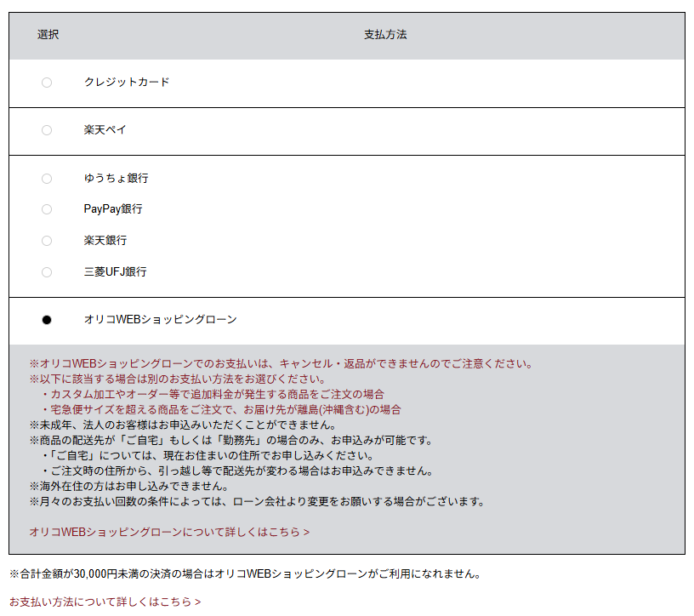Click the 楽天ペイ label text
Image resolution: width=694 pixels, height=616 pixels.
105,130
